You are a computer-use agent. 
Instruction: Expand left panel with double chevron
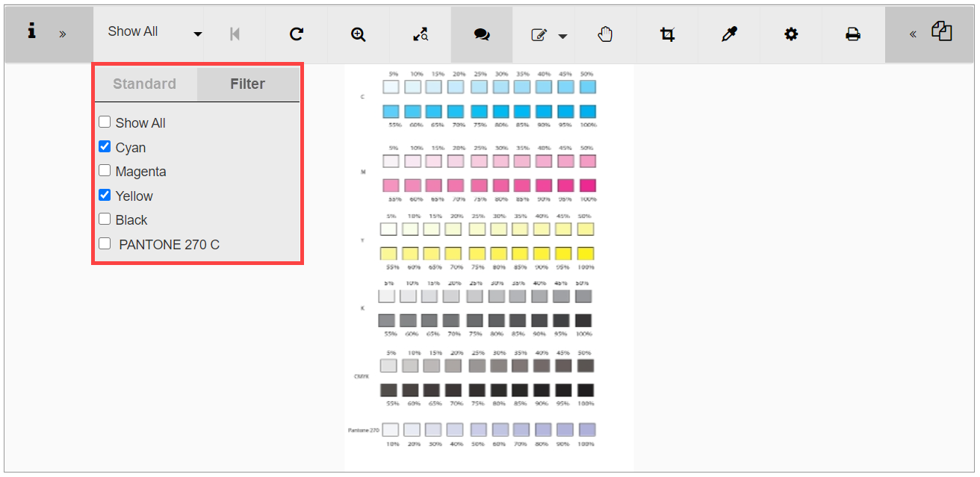coord(62,34)
